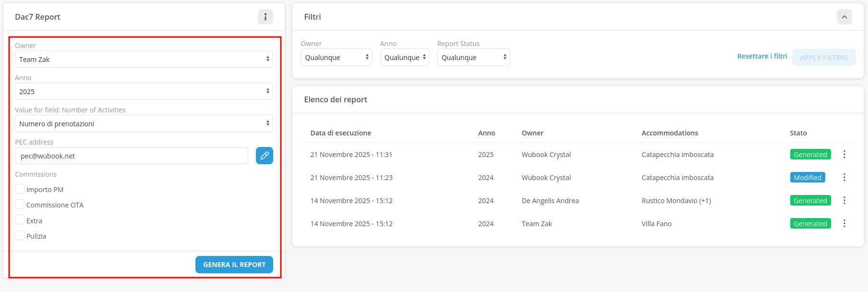This screenshot has height=292, width=868.
Task: Open the Numero di prenotazioni dropdown
Action: (144, 123)
